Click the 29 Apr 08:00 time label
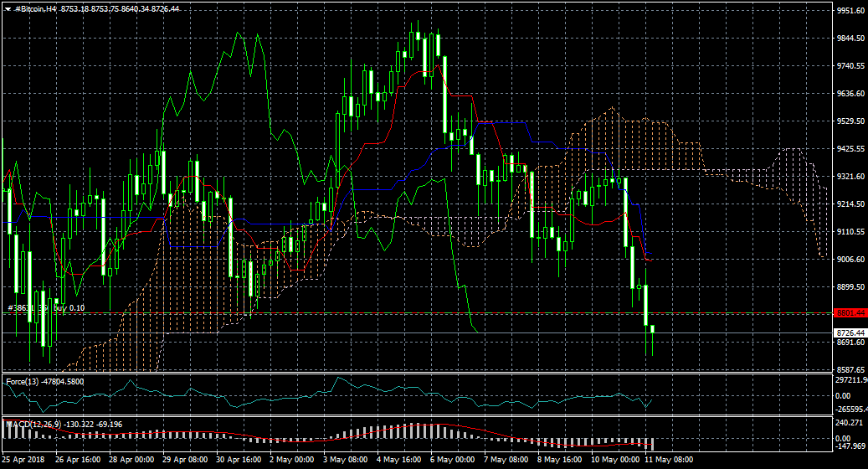The width and height of the screenshot is (868, 469). click(184, 460)
